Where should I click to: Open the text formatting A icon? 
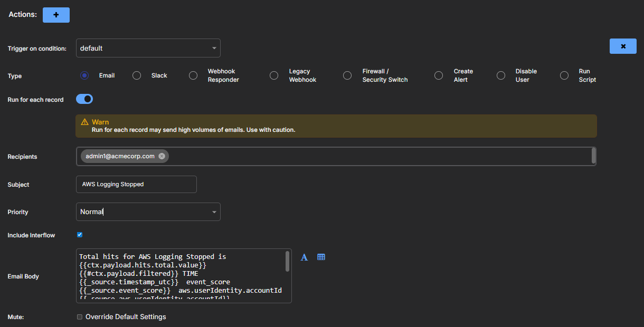tap(304, 257)
